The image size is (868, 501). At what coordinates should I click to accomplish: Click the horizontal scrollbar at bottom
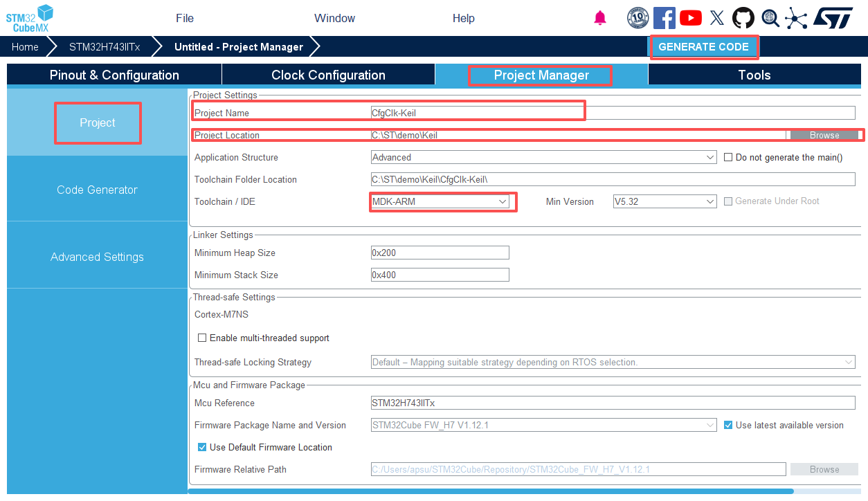pyautogui.click(x=491, y=491)
